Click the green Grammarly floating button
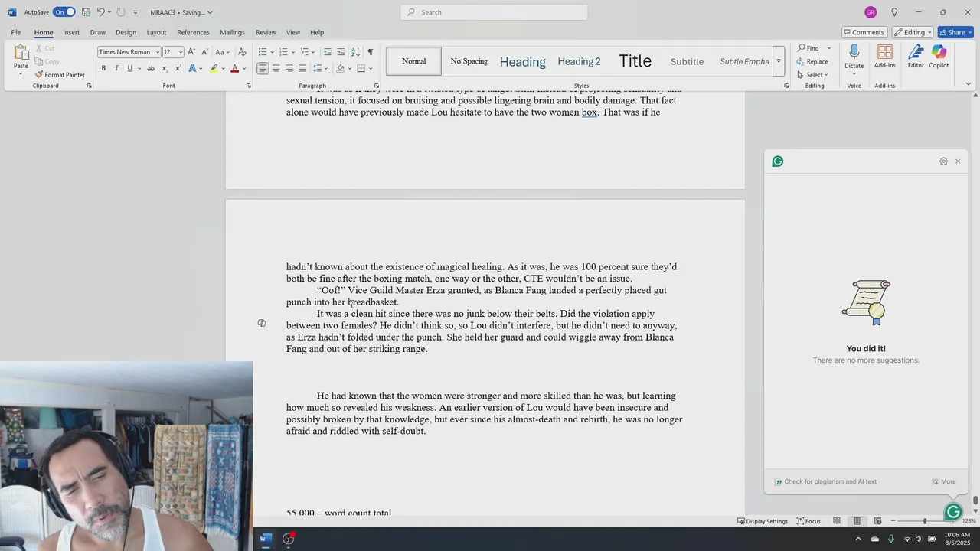 pyautogui.click(x=953, y=512)
